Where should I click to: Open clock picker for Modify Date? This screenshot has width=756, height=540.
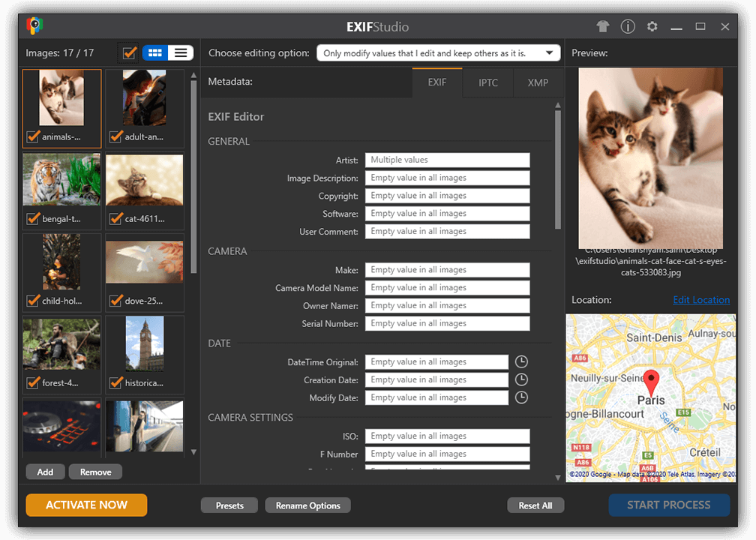pyautogui.click(x=521, y=397)
